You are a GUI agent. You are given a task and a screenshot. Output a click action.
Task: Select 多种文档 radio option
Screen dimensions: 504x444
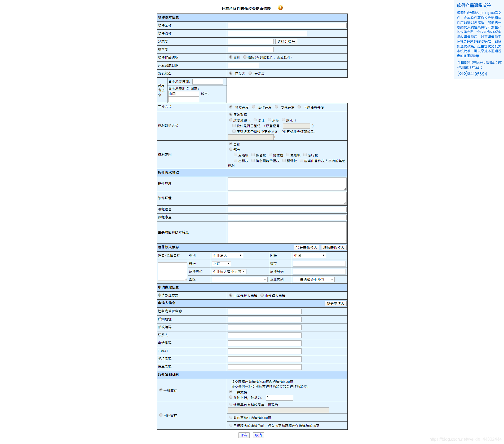(x=231, y=397)
